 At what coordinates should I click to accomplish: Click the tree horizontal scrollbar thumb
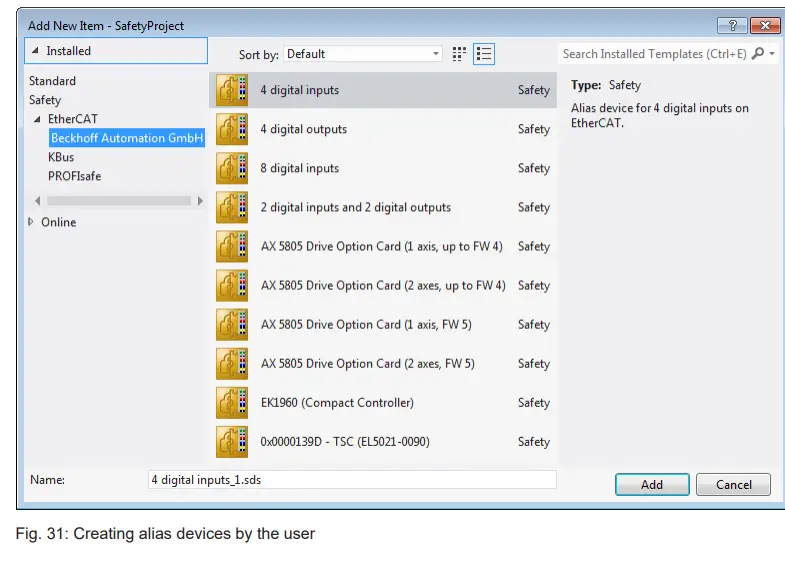(119, 201)
